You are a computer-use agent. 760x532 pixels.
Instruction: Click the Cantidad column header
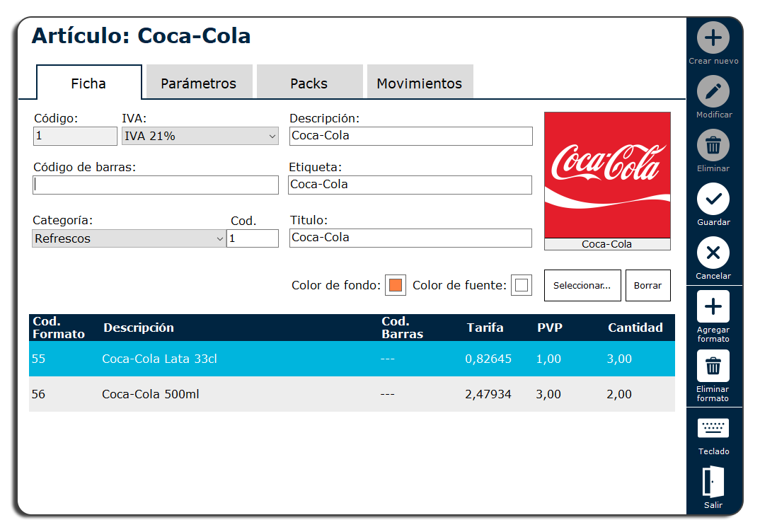pyautogui.click(x=635, y=328)
